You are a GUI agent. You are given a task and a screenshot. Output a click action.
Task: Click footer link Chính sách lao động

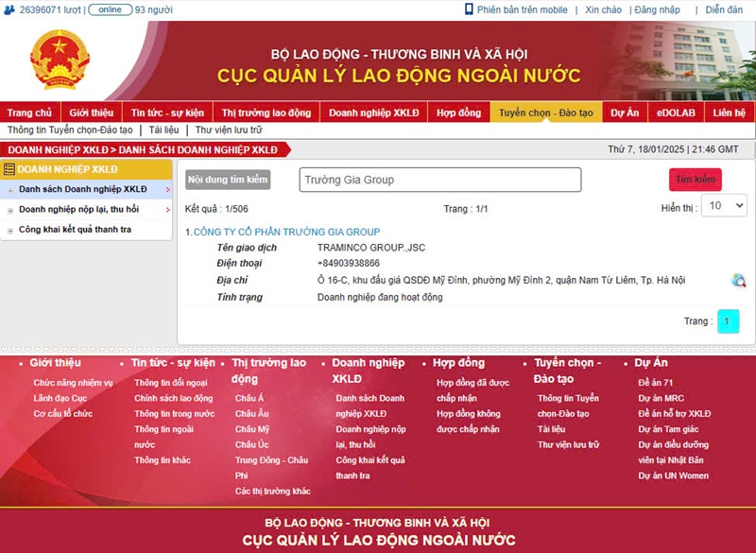tap(174, 398)
